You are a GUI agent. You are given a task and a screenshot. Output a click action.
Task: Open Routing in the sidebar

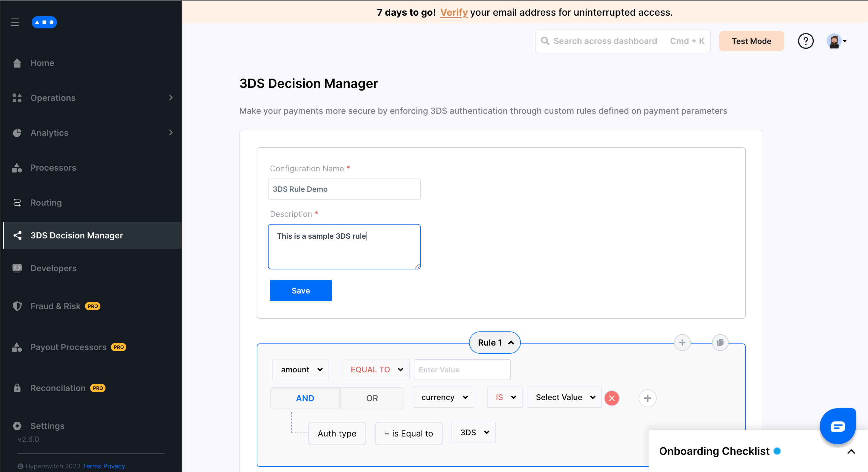(46, 202)
